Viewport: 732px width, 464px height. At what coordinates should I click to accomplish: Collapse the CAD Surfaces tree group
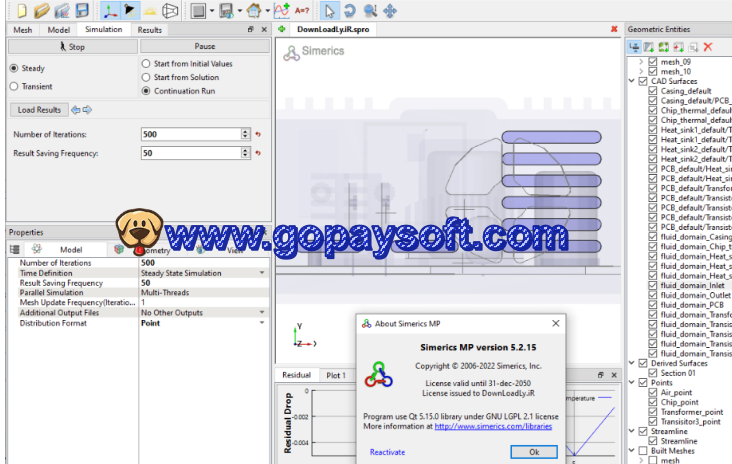(x=632, y=81)
